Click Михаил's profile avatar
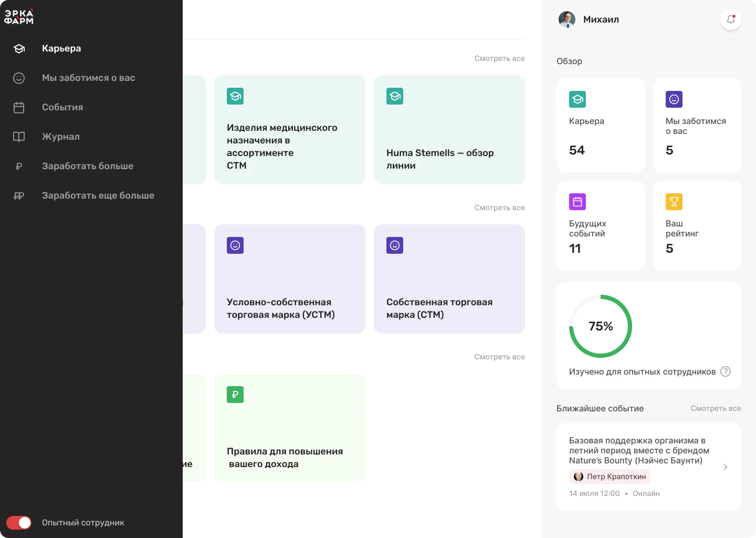 coord(567,19)
